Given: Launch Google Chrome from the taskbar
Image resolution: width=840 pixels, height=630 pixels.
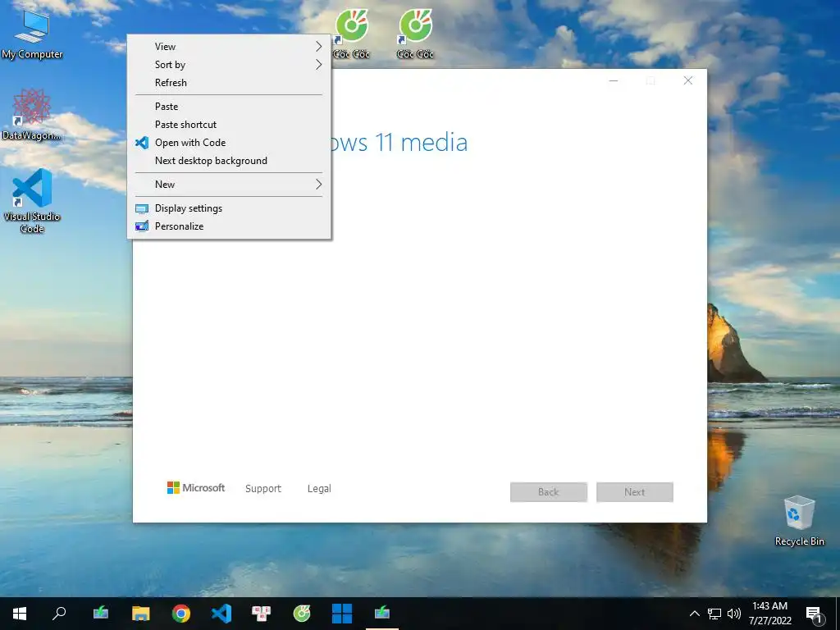Looking at the screenshot, I should (x=181, y=614).
